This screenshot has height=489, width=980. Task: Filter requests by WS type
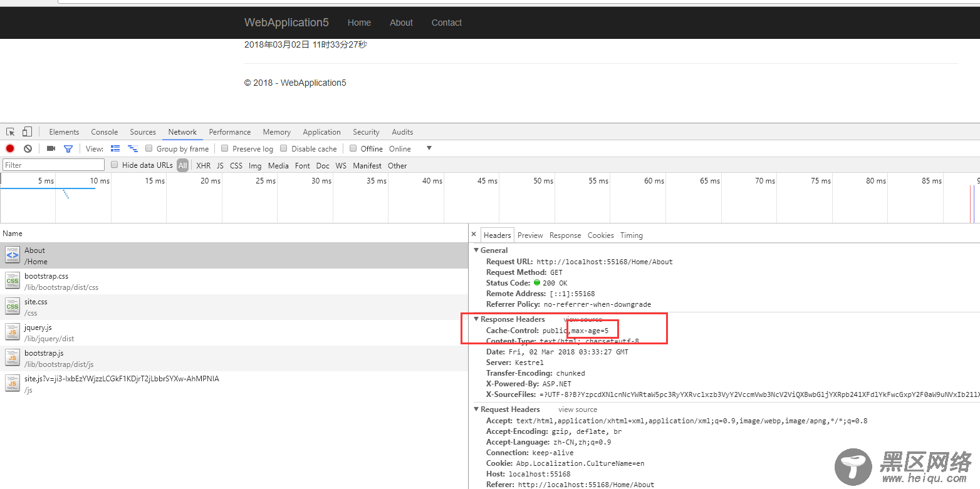(x=341, y=166)
